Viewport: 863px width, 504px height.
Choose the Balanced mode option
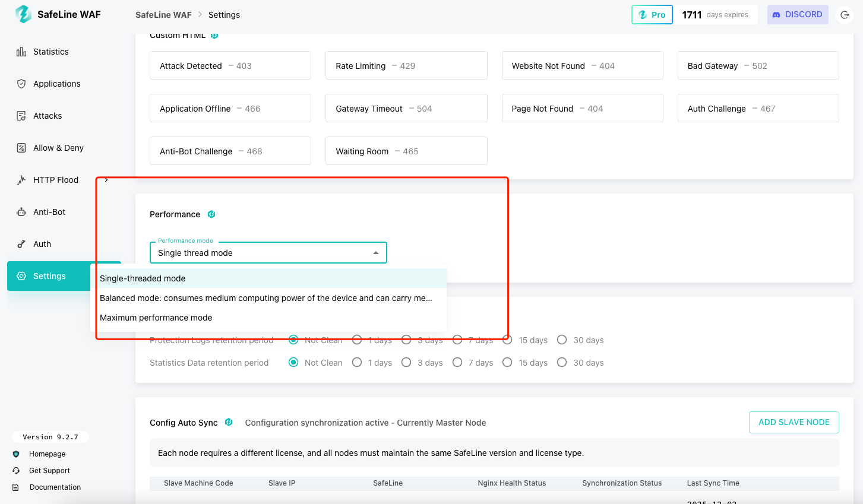[265, 298]
